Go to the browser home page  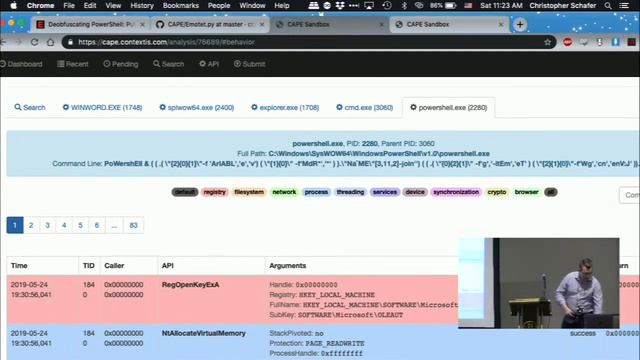50,42
